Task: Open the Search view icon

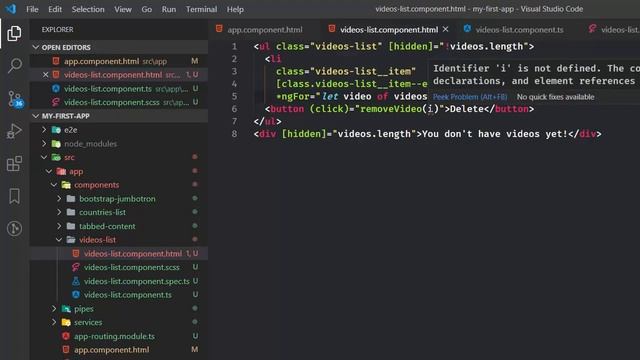Action: click(x=15, y=65)
